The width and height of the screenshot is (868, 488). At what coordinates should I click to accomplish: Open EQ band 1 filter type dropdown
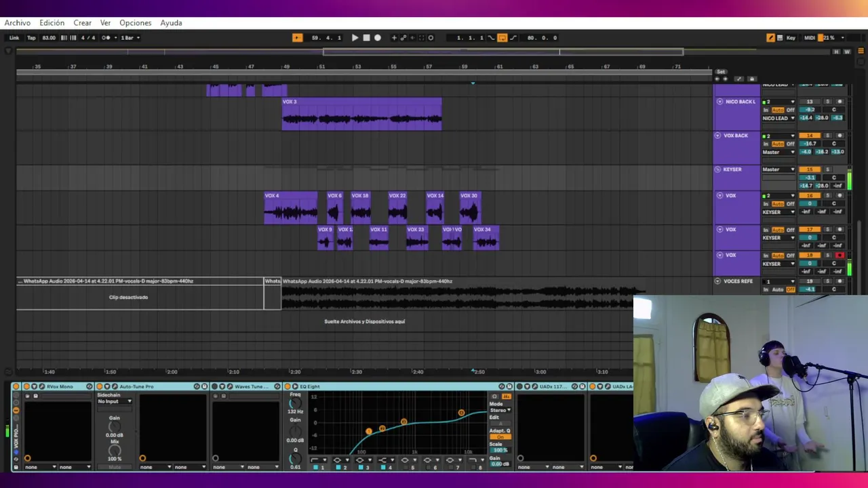tap(319, 460)
